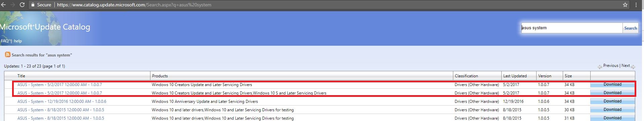The image size is (644, 121).
Task: Click the Microsoft Update Catalog title
Action: [45, 27]
